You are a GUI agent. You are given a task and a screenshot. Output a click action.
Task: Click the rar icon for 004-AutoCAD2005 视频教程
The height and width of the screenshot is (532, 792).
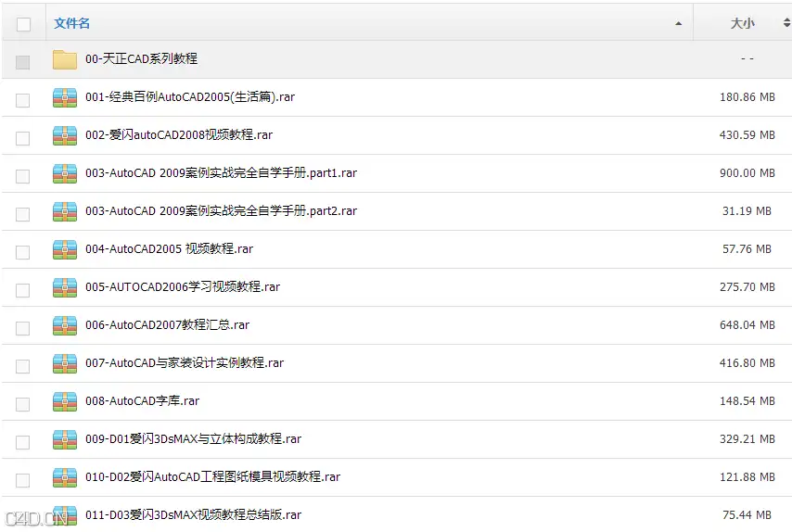click(x=65, y=249)
